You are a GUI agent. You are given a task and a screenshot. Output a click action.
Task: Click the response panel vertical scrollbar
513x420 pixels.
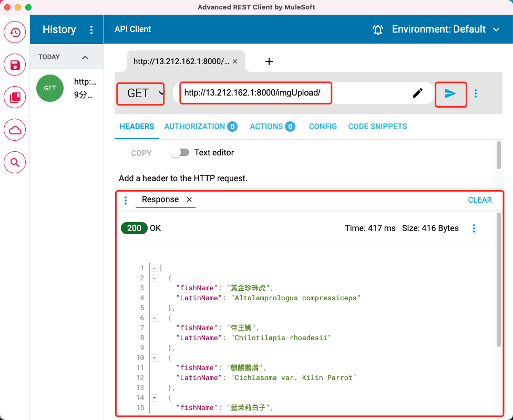pyautogui.click(x=499, y=279)
